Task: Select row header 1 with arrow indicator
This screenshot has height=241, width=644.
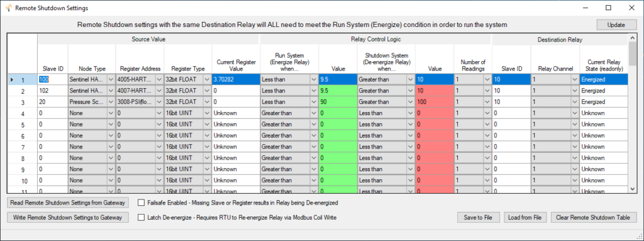Action: [23, 79]
